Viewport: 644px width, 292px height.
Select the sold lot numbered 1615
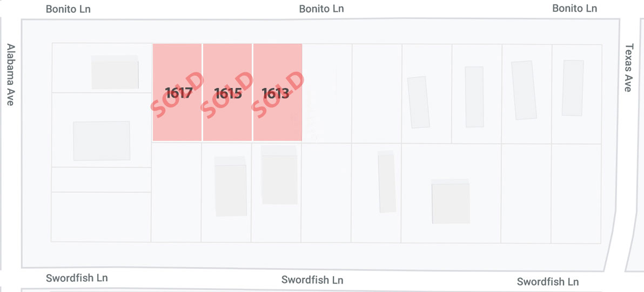[x=227, y=92]
